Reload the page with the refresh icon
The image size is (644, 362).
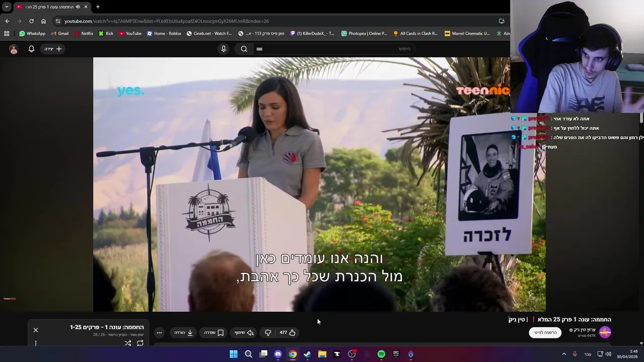click(31, 21)
